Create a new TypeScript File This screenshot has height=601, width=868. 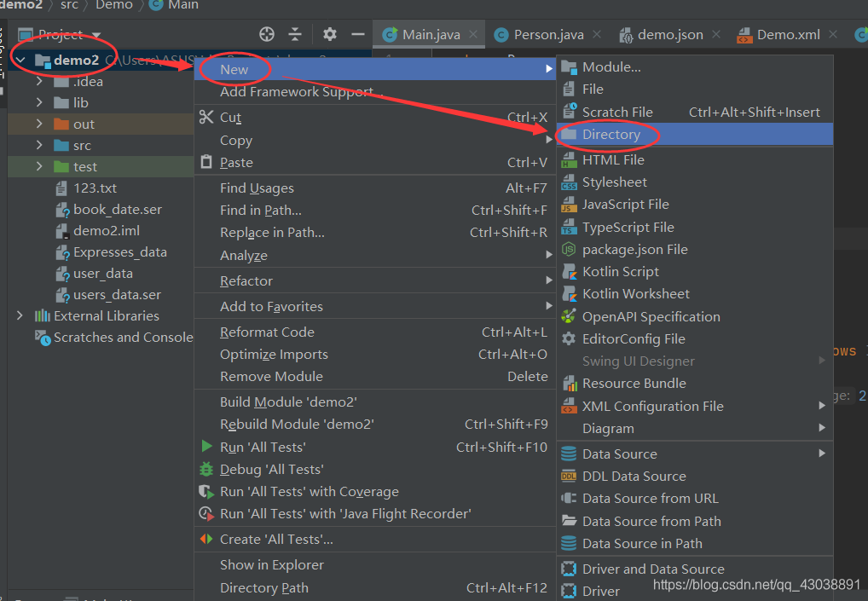point(695,227)
